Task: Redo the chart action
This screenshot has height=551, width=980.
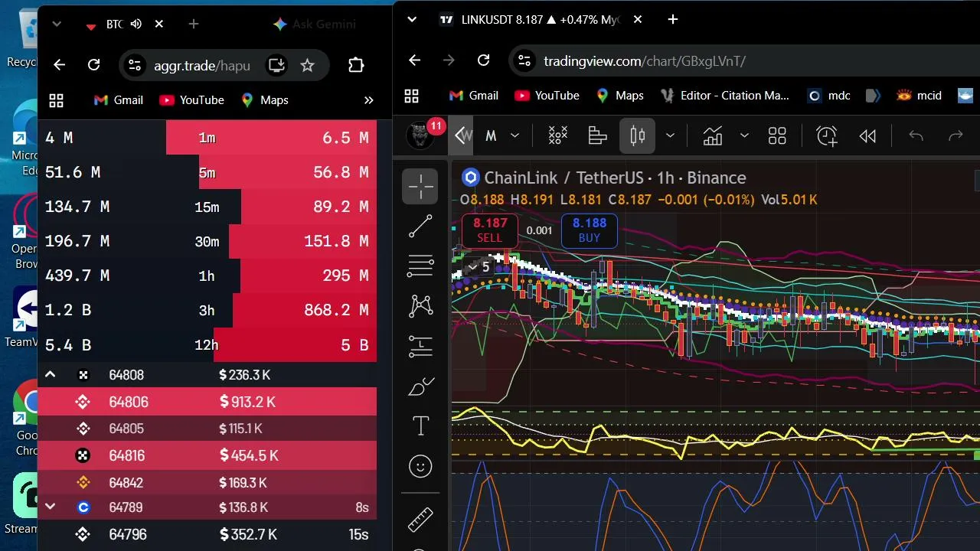Action: coord(955,136)
